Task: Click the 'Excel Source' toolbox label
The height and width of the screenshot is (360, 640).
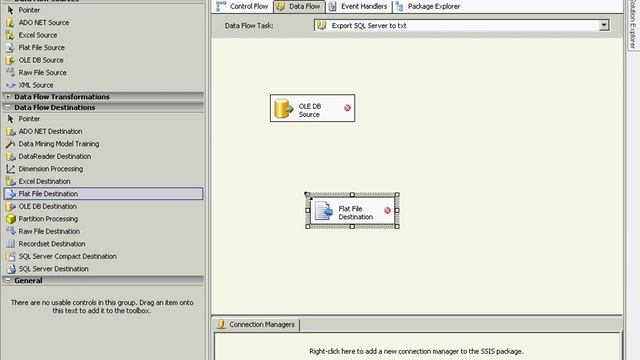Action: (38, 35)
